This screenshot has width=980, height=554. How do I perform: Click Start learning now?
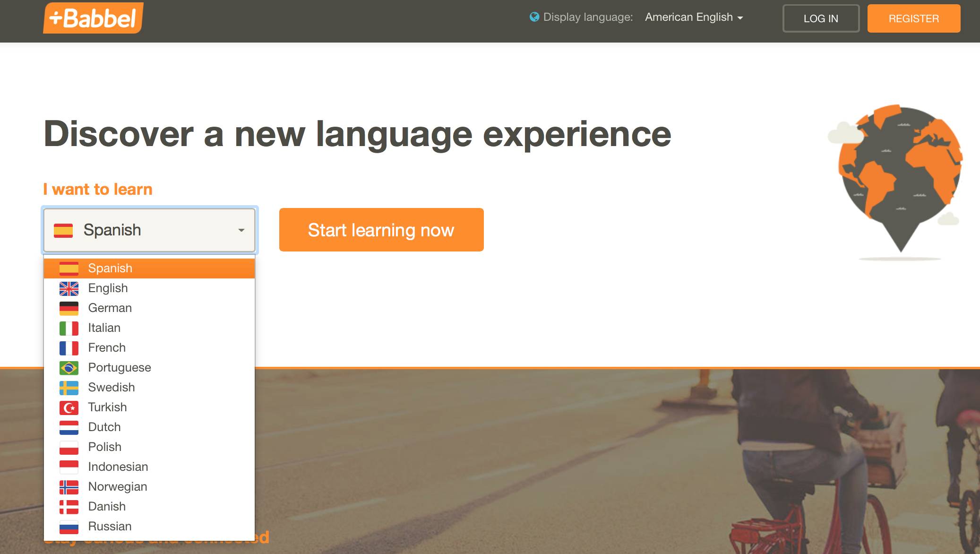coord(381,230)
